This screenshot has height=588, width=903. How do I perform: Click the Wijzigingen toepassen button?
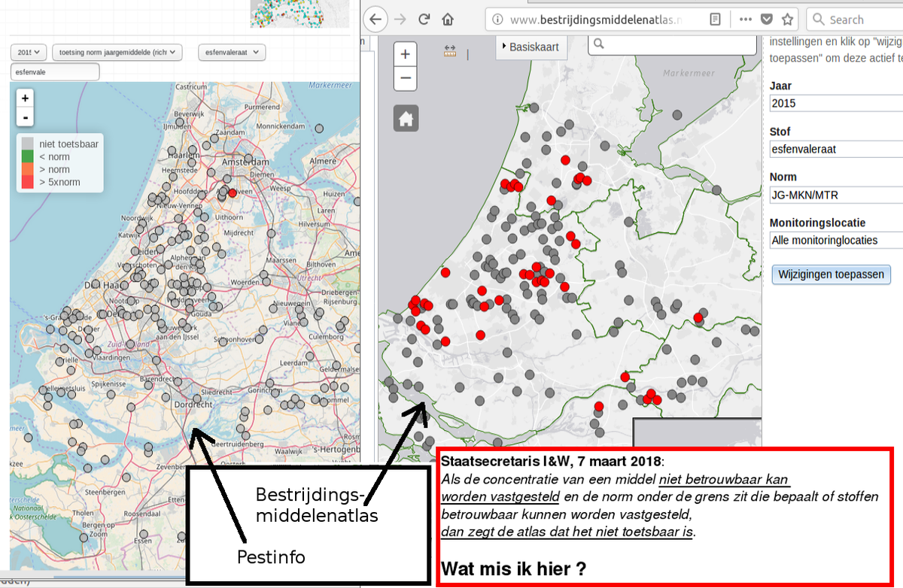831,274
